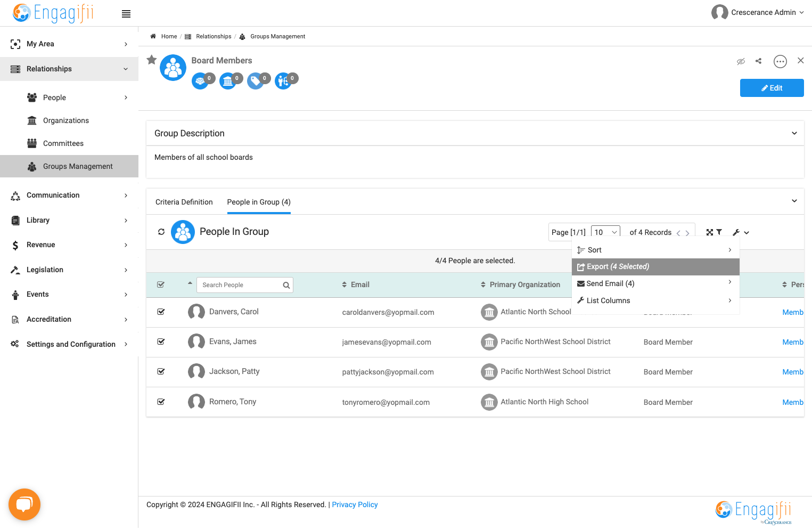Collapse the People in Group tabs panel
Viewport: 812px width, 529px height.
point(794,201)
